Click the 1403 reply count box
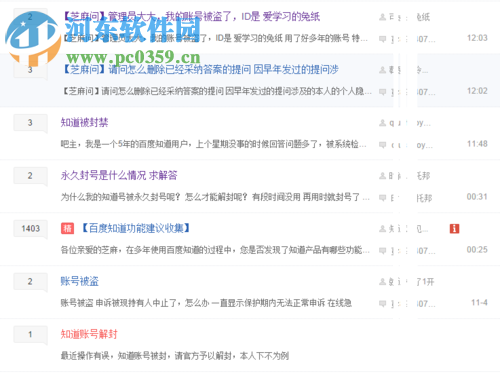 (x=30, y=229)
